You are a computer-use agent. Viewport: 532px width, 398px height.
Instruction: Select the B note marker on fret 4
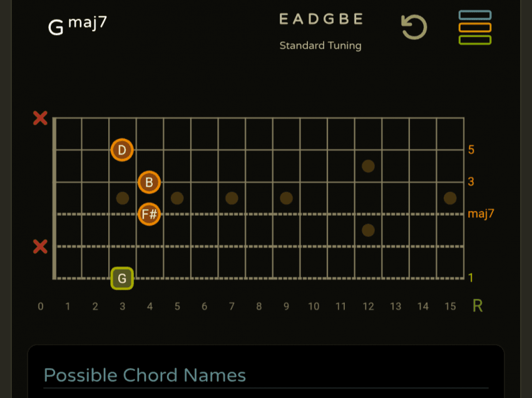tap(149, 183)
